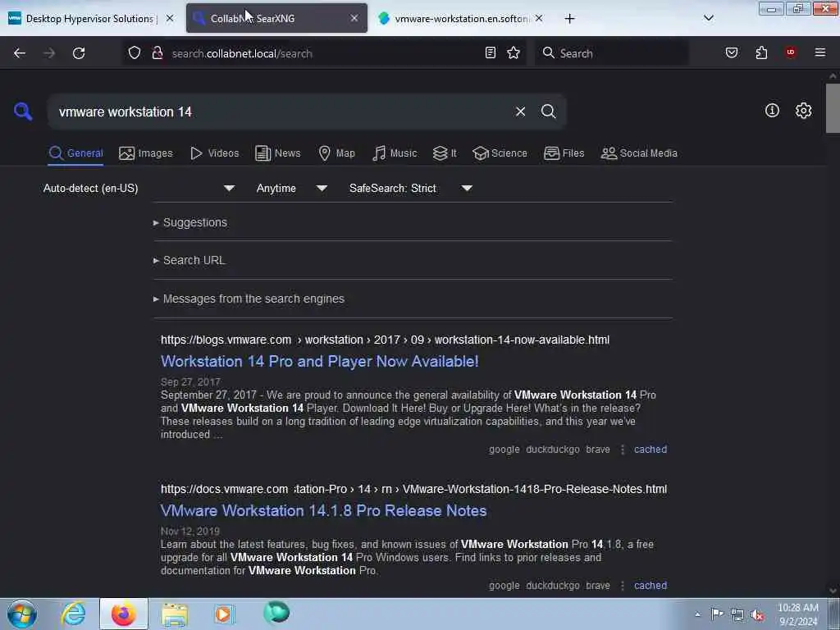The image size is (840, 630).
Task: Open the muted volume tray icon
Action: [x=757, y=615]
